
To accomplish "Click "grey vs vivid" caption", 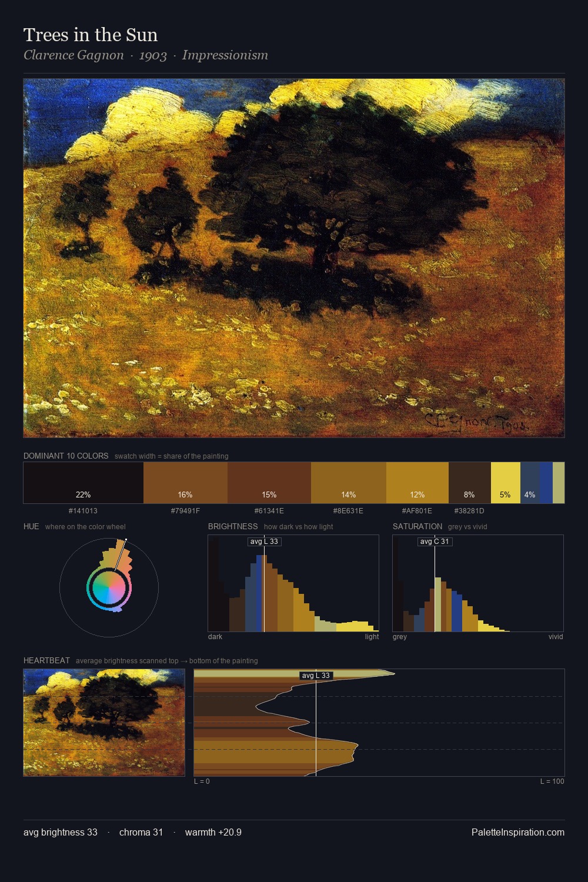I will click(x=467, y=527).
